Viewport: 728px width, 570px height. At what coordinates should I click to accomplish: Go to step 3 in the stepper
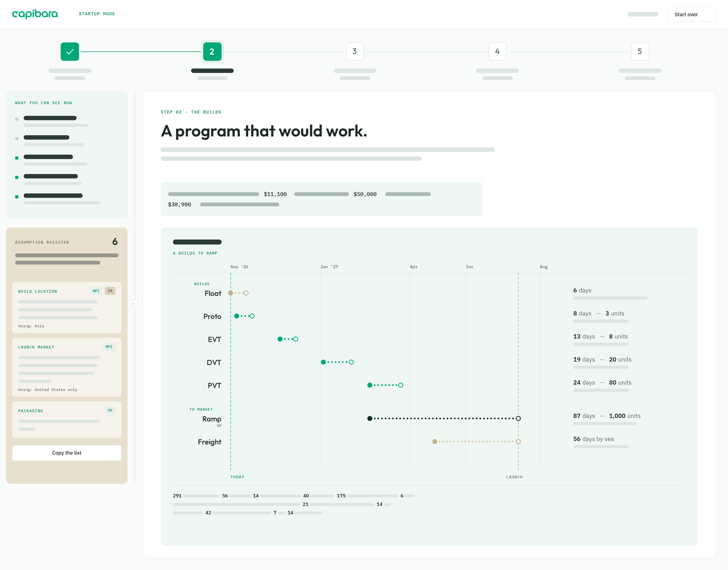coord(355,52)
